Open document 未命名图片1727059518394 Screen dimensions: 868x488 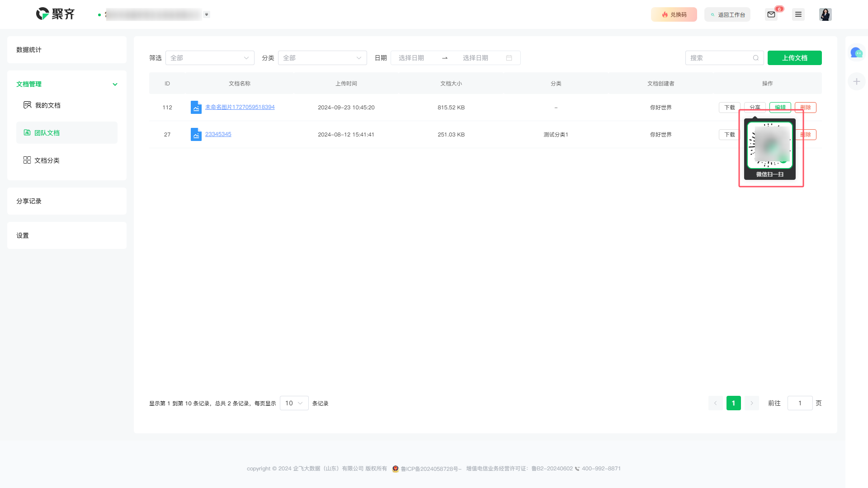(240, 107)
